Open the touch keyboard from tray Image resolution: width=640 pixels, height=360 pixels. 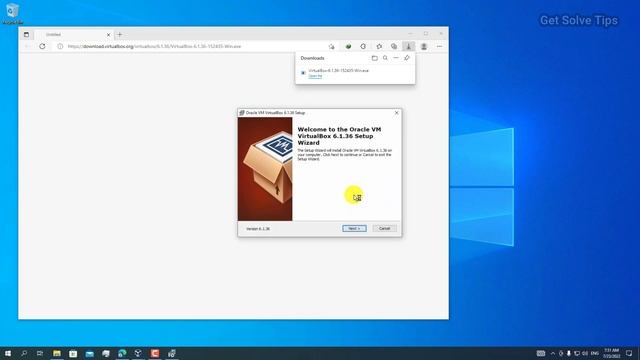pos(541,353)
